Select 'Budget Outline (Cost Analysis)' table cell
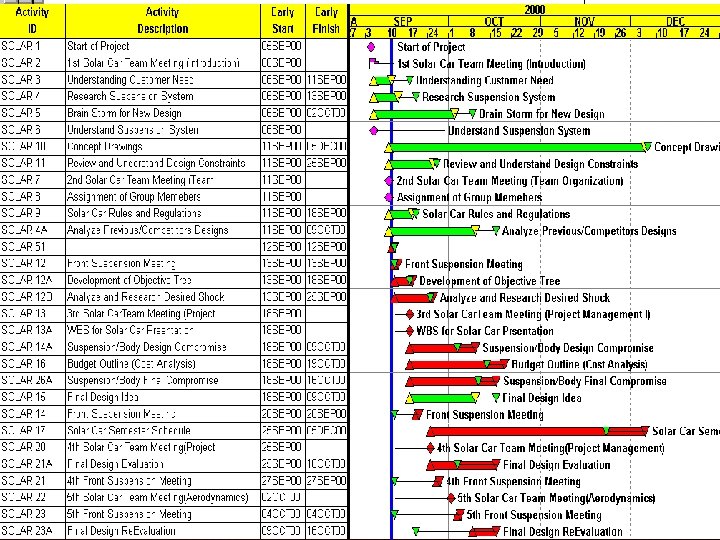The image size is (720, 540). 163,364
